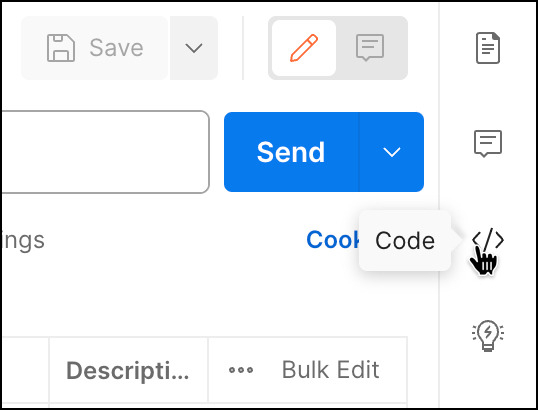
Task: Click the empty header cell left of Description
Action: [x=25, y=370]
